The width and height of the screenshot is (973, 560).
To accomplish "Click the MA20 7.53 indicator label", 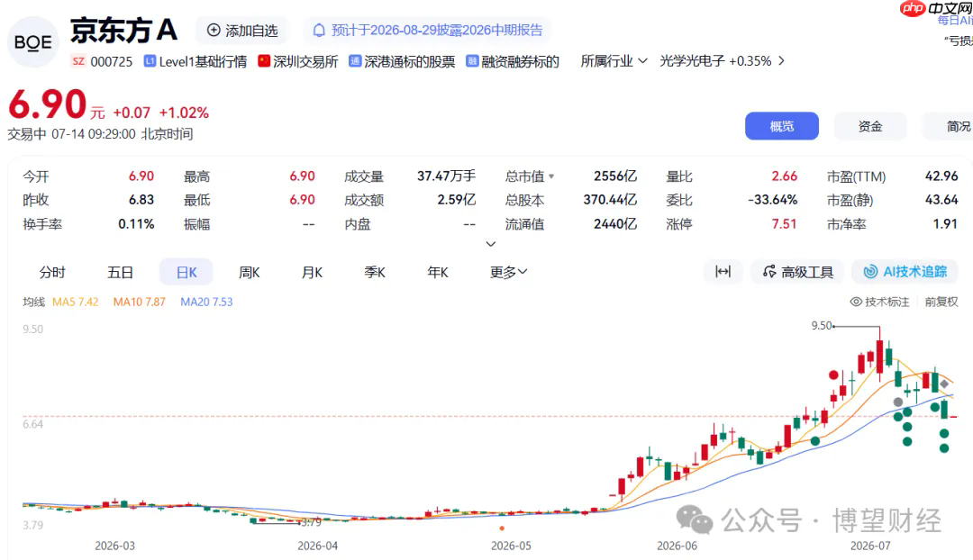I will click(x=206, y=302).
